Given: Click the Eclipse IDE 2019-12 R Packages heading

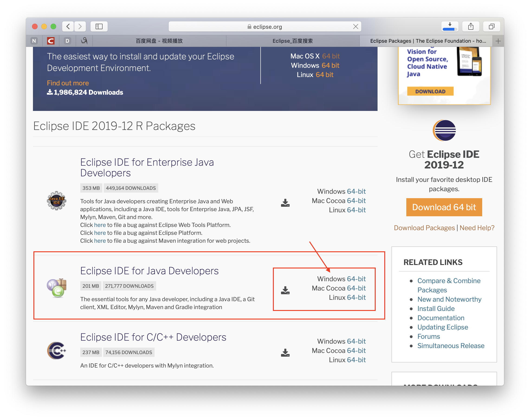Looking at the screenshot, I should [114, 126].
